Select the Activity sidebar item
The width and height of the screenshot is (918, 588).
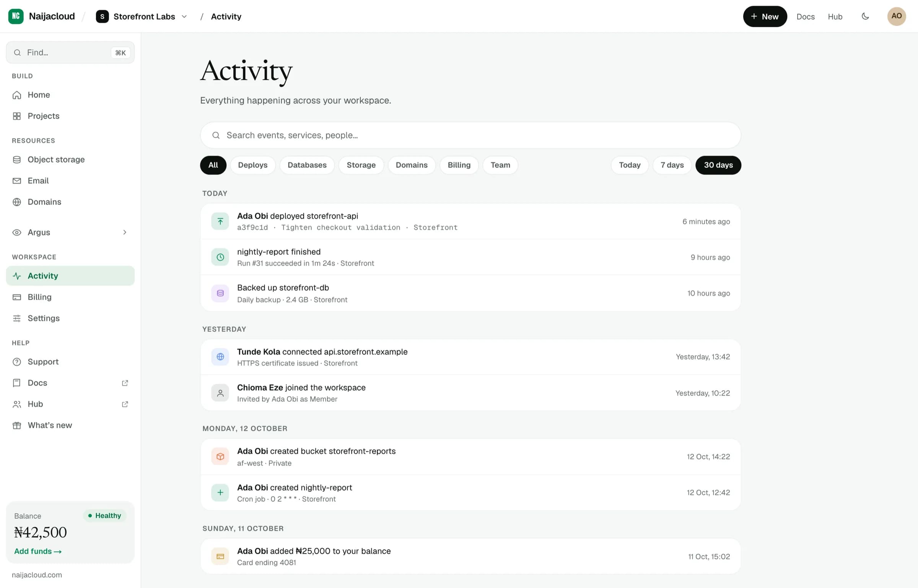tap(70, 276)
